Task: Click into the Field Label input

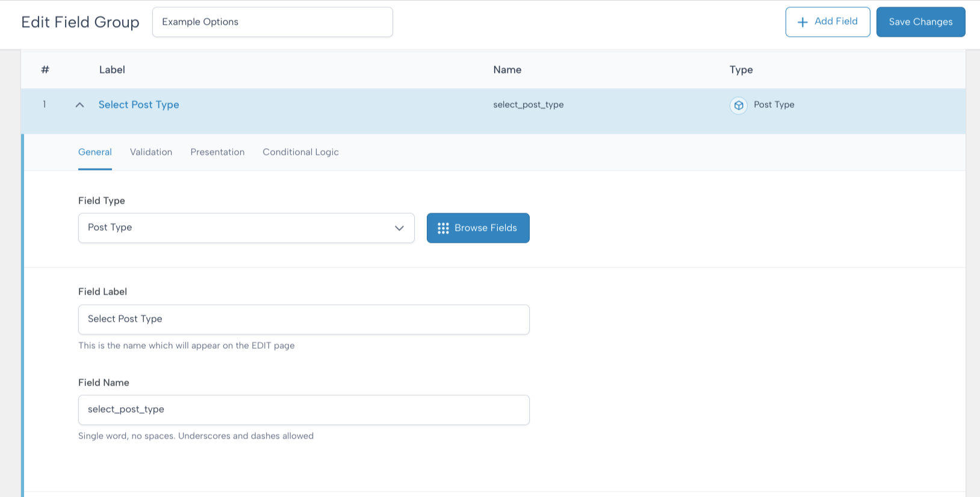Action: [x=304, y=319]
